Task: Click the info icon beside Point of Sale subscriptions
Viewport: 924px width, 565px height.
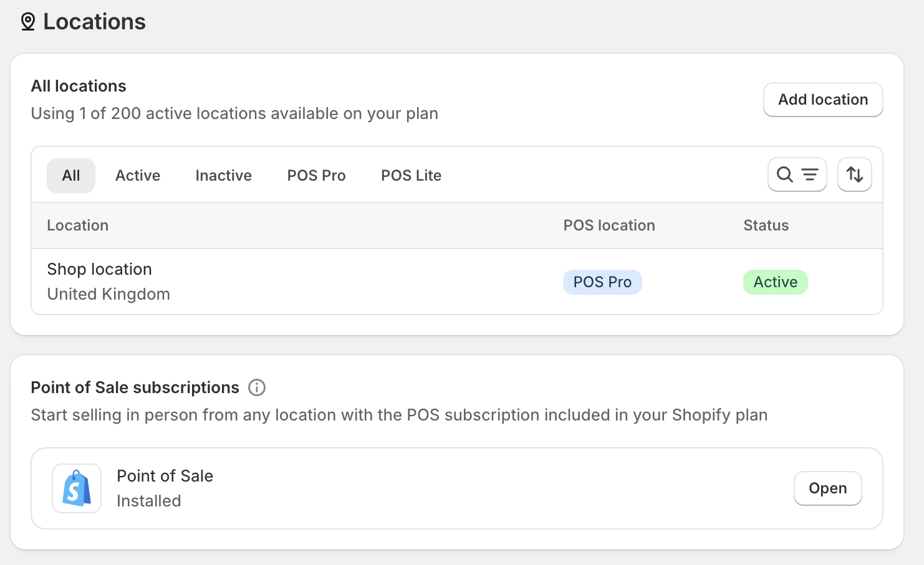Action: [x=257, y=387]
